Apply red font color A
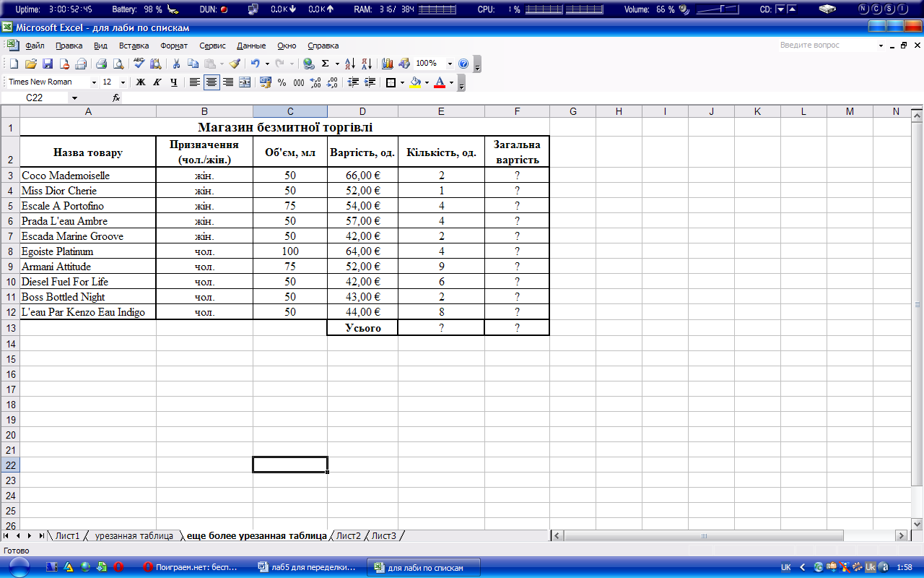The image size is (924, 578). [440, 82]
